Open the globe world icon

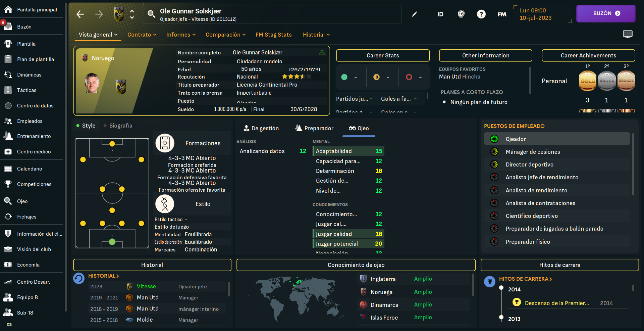point(461,14)
